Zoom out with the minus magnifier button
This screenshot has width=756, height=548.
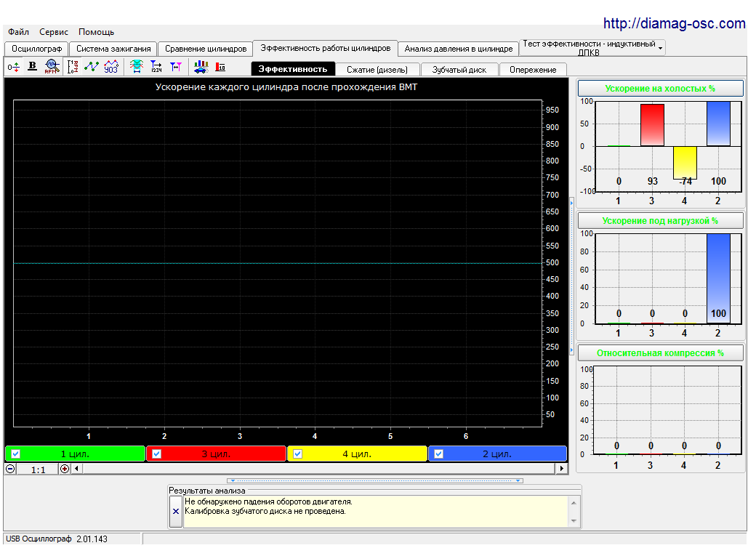pos(10,469)
